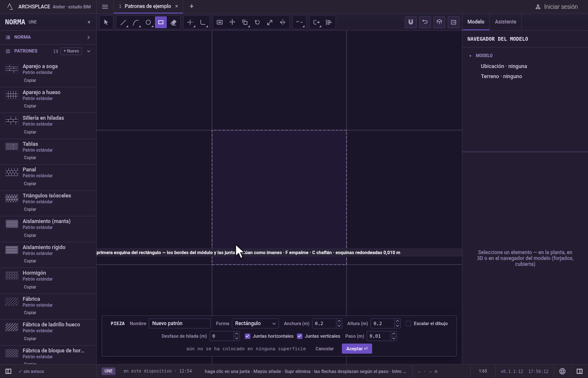
Task: Collapse the MODELO tree node
Action: click(x=470, y=56)
